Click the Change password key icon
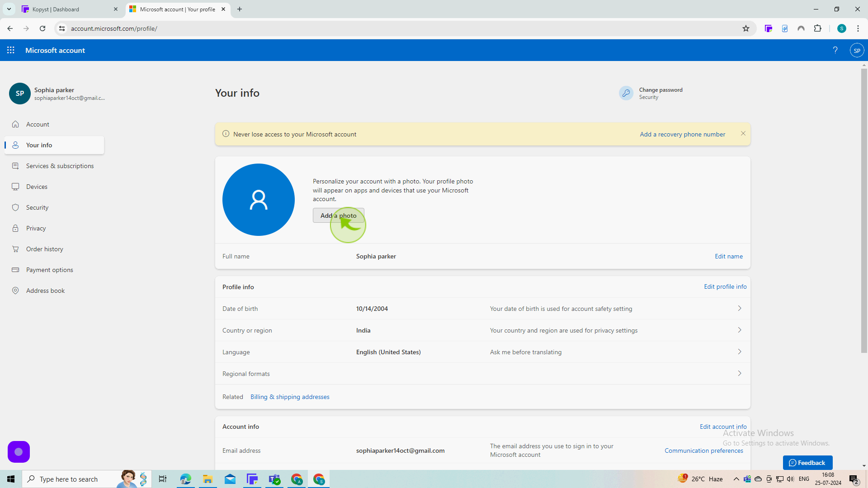 pos(626,93)
